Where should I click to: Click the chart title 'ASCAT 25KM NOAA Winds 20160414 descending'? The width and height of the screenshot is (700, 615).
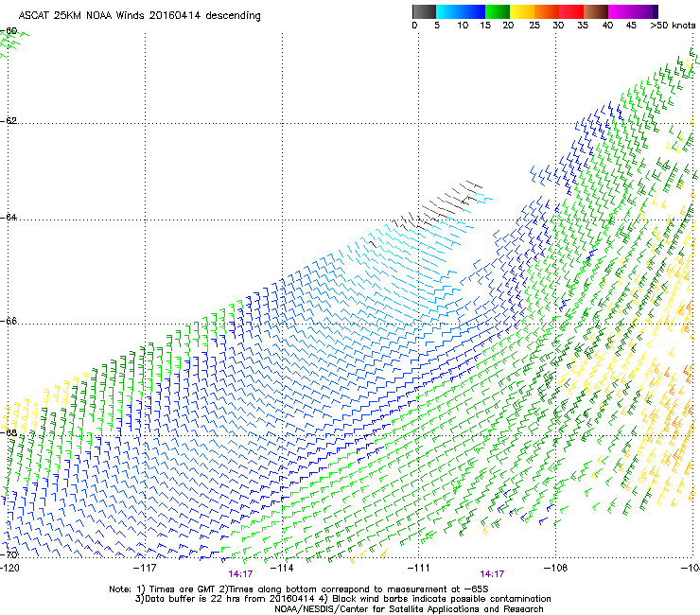click(x=139, y=15)
